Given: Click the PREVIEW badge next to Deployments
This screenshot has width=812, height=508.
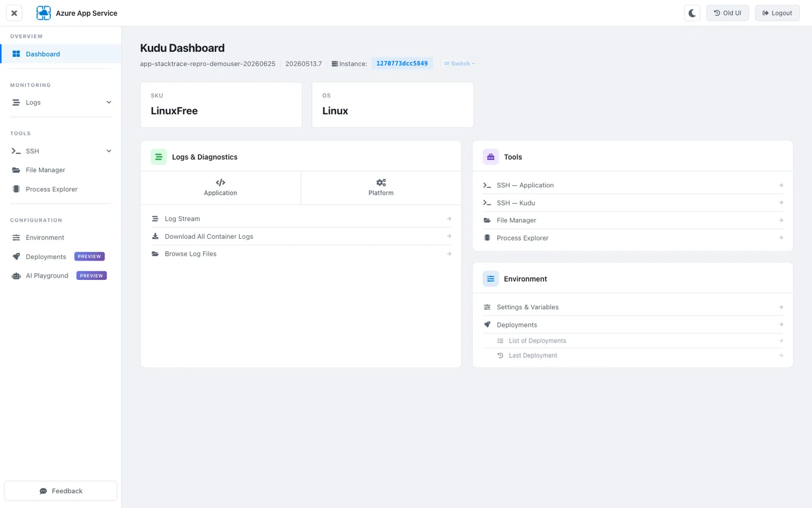Looking at the screenshot, I should click(x=90, y=257).
